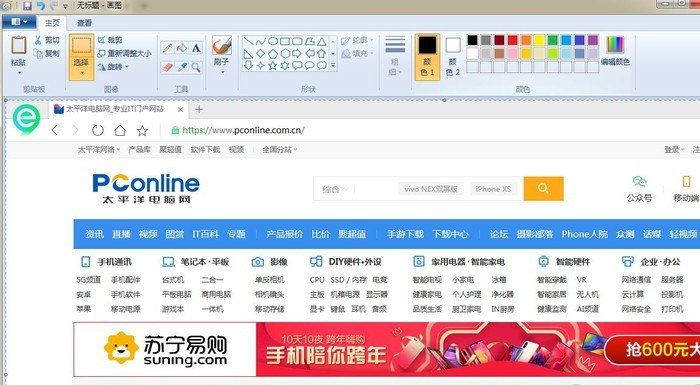This screenshot has height=385, width=700.
Task: Activate the 颜色 2 background color button
Action: point(453,56)
